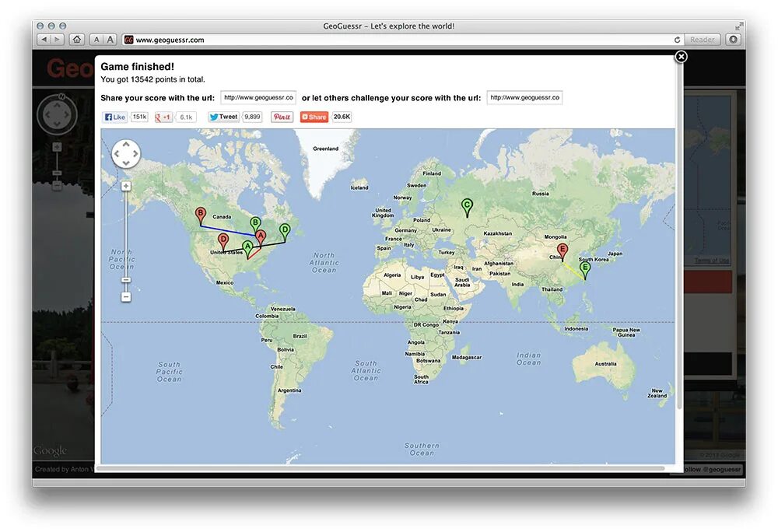
Task: Click the share score URL field
Action: click(x=258, y=98)
